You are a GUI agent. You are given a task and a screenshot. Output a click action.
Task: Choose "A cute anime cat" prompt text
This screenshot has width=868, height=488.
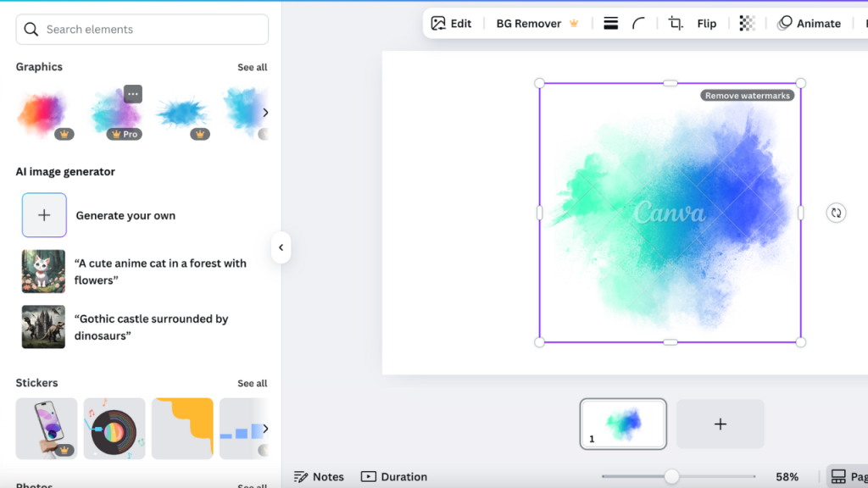[x=160, y=271]
